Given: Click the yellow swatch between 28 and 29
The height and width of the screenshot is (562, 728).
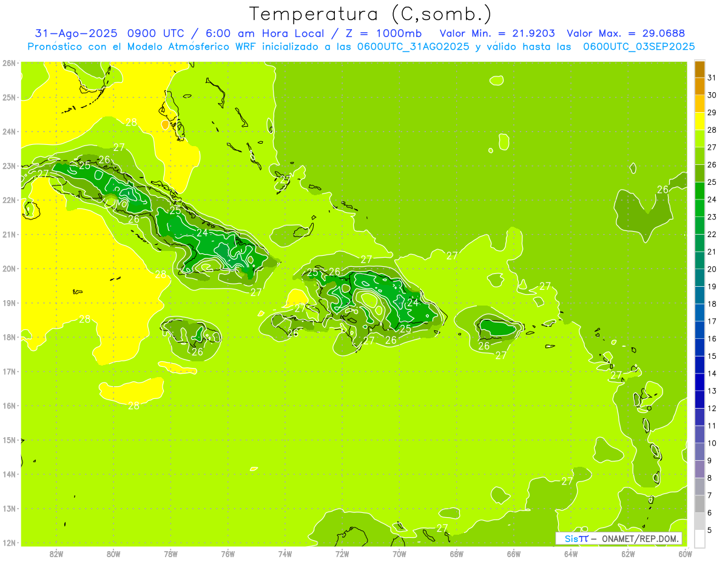Looking at the screenshot, I should (699, 121).
